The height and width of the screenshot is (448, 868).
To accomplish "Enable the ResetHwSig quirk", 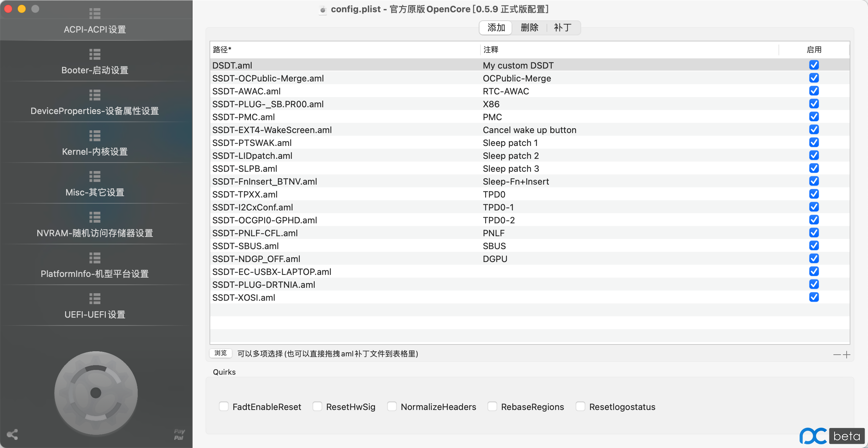I will [x=317, y=406].
